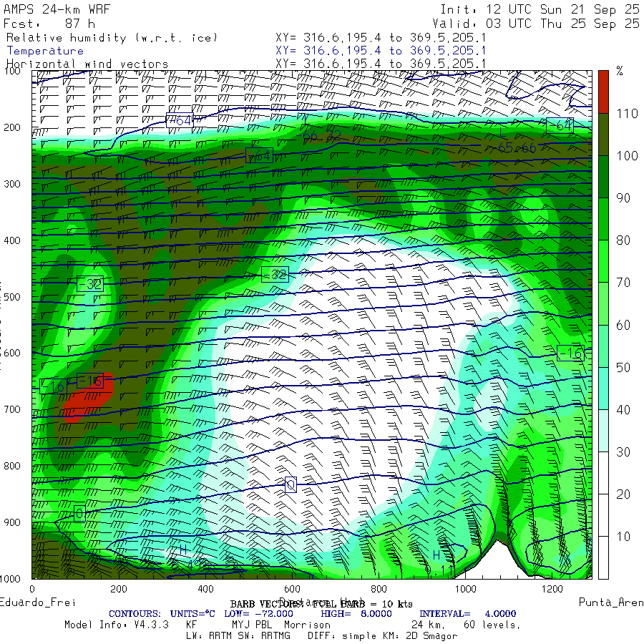This screenshot has height=644, width=644.
Task: Click the 600 pressure label on vertical axis
Action: pos(12,353)
